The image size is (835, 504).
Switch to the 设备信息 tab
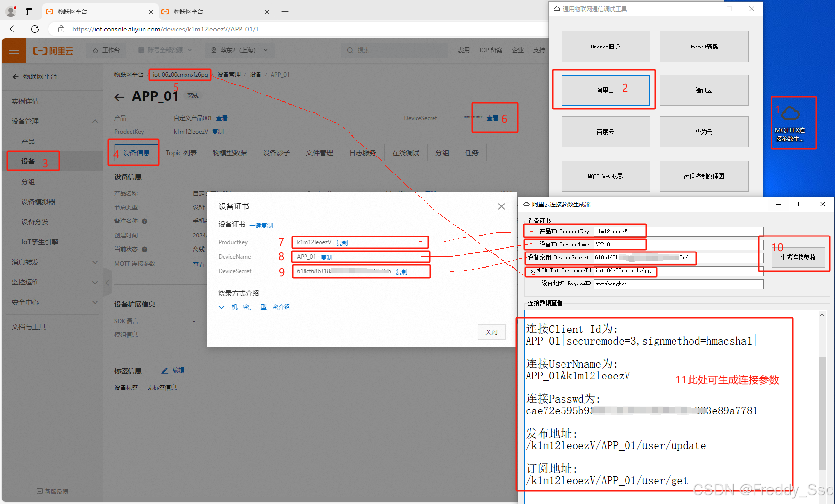tap(136, 153)
